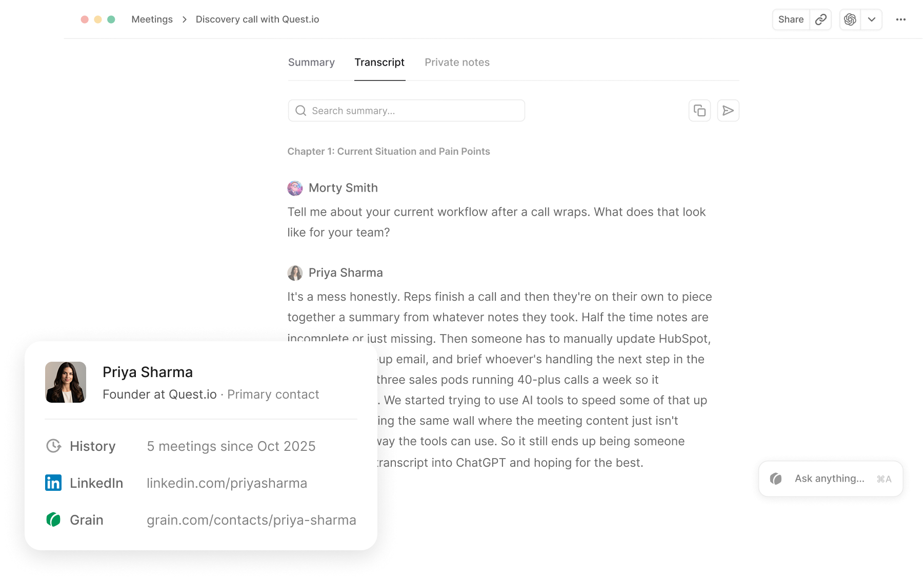Focus the Search summary input field

click(x=406, y=111)
